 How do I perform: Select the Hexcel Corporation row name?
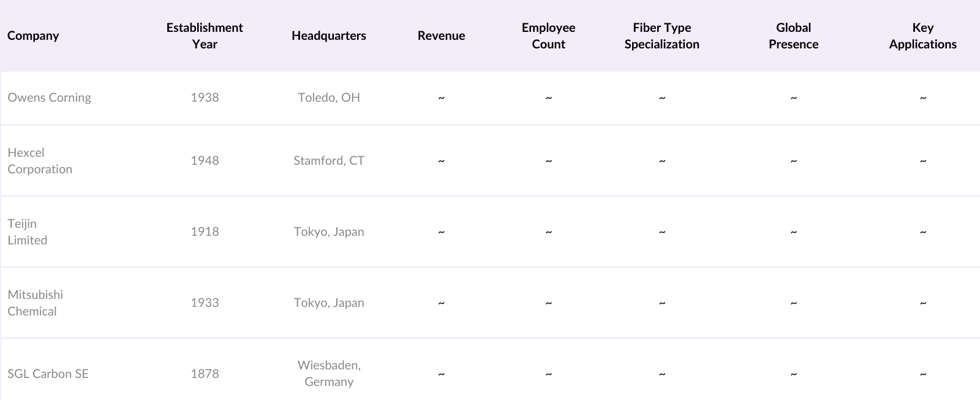pos(40,160)
